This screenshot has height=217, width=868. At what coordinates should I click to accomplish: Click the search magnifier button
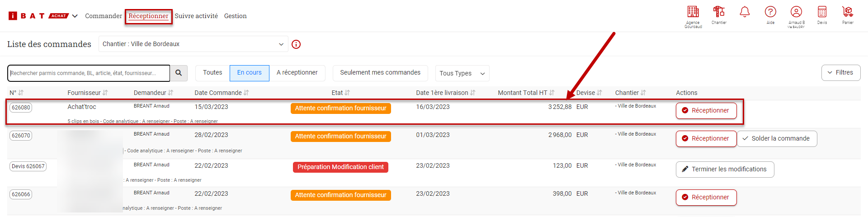coord(179,73)
